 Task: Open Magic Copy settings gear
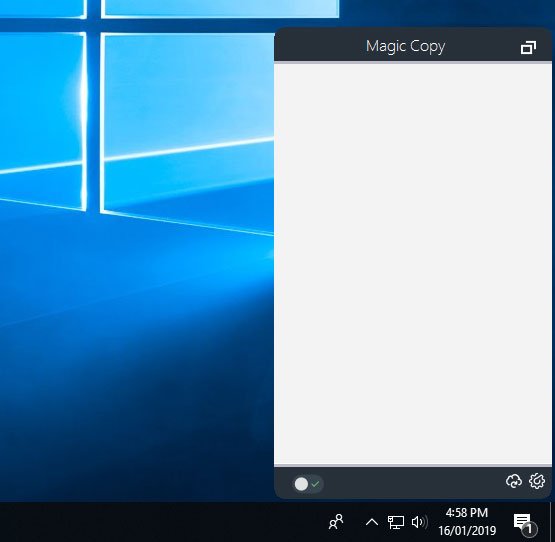point(537,481)
